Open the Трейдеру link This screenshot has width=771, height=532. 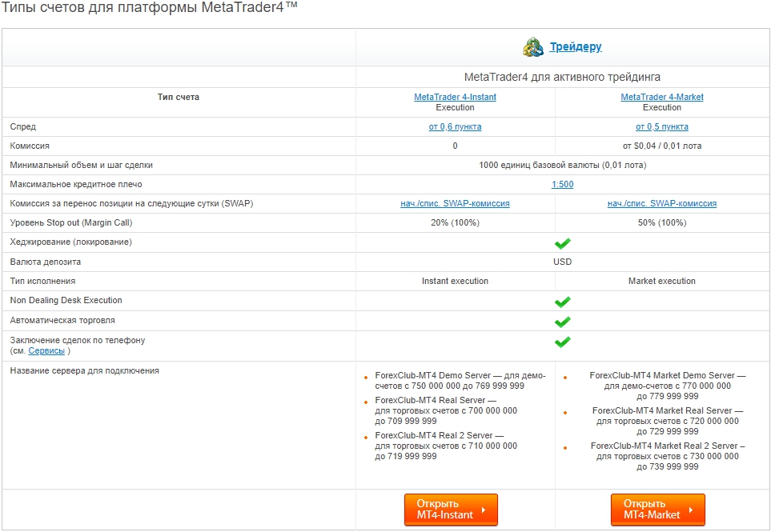click(575, 47)
